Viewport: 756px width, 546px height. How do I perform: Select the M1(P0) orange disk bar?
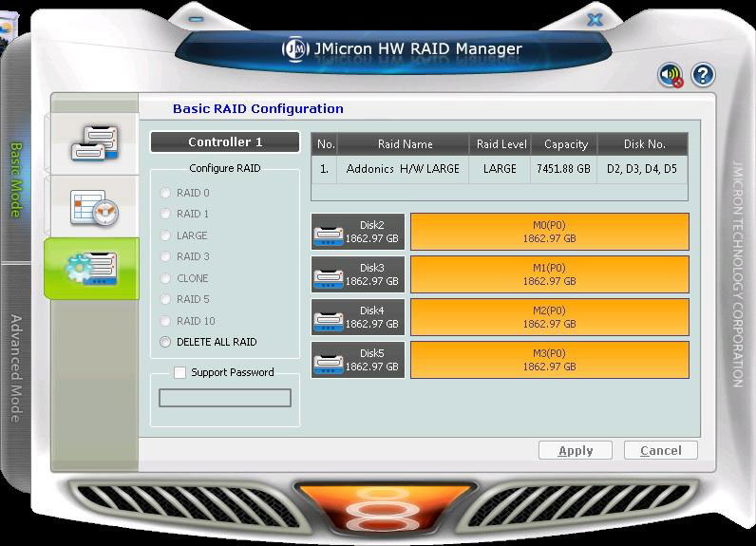[x=550, y=274]
